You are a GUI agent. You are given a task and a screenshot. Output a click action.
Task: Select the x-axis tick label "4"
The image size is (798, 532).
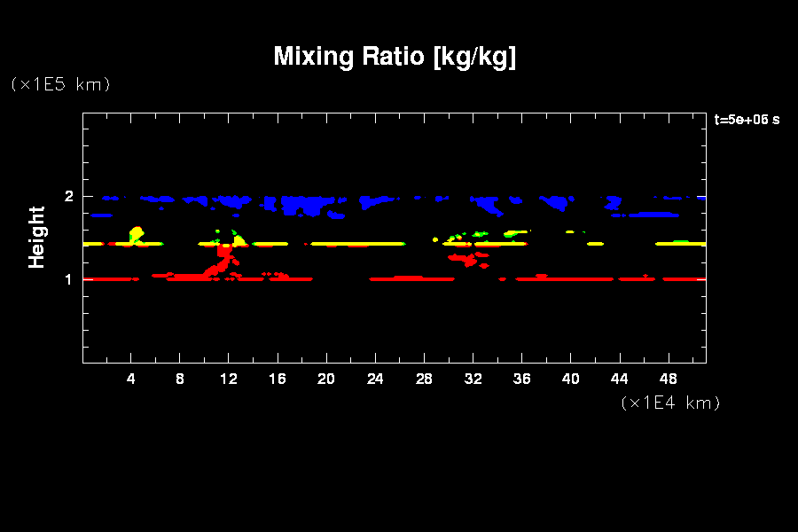[x=131, y=379]
